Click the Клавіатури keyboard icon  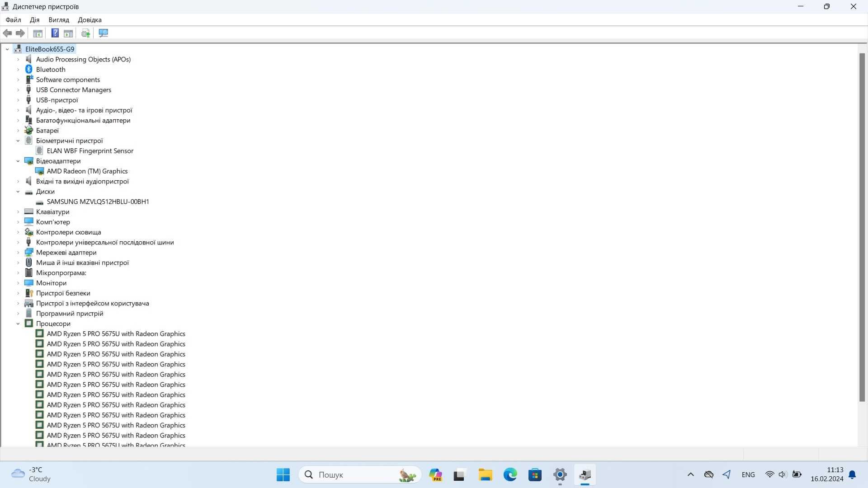(x=28, y=211)
